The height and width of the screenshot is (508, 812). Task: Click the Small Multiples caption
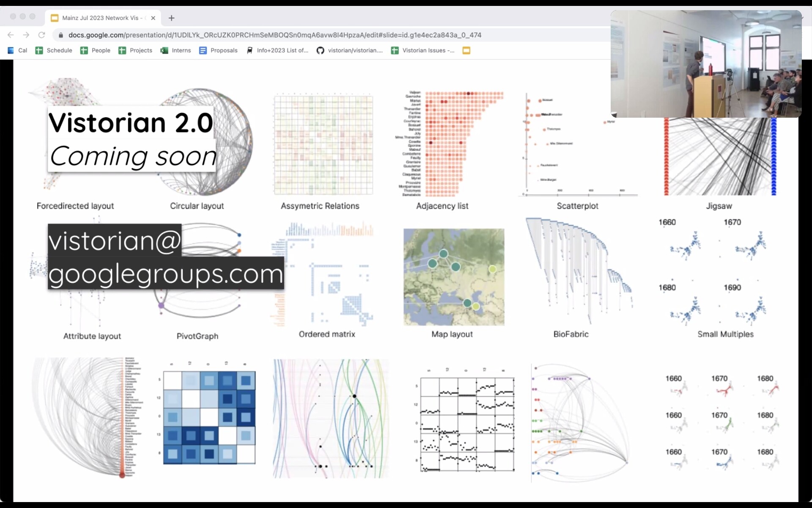click(x=726, y=334)
